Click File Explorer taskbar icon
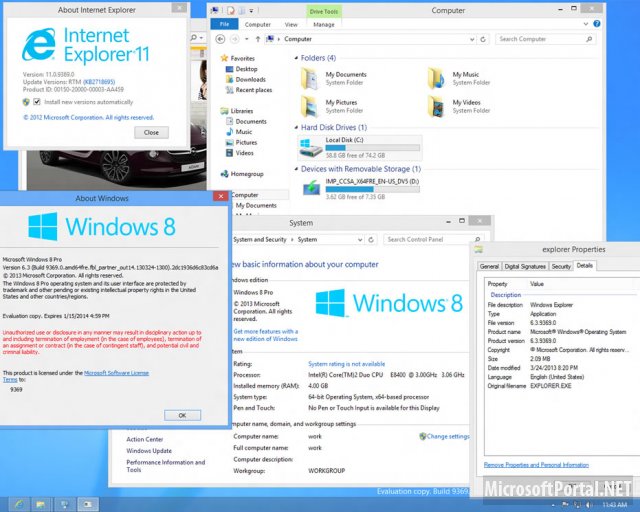Screen dimensions: 640x512 pyautogui.click(x=40, y=504)
